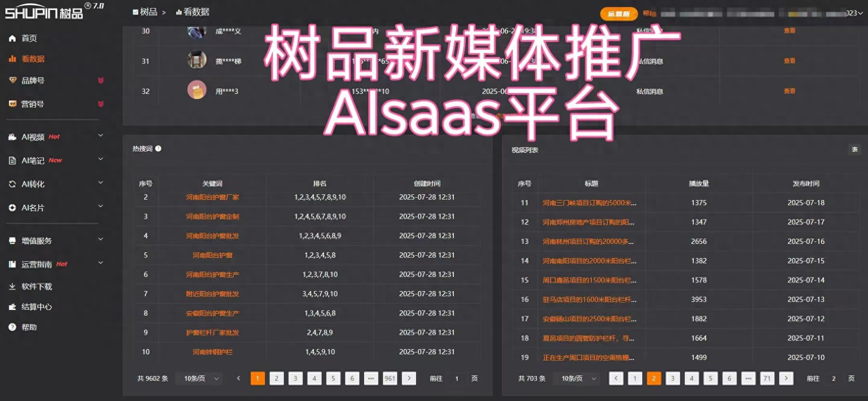This screenshot has height=401, width=868.
Task: Click the avatar of user 成****义
Action: [x=197, y=32]
